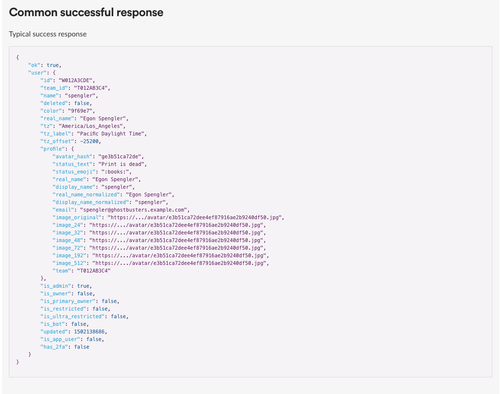
Task: Click the "is_app_user": false line
Action: click(x=72, y=339)
